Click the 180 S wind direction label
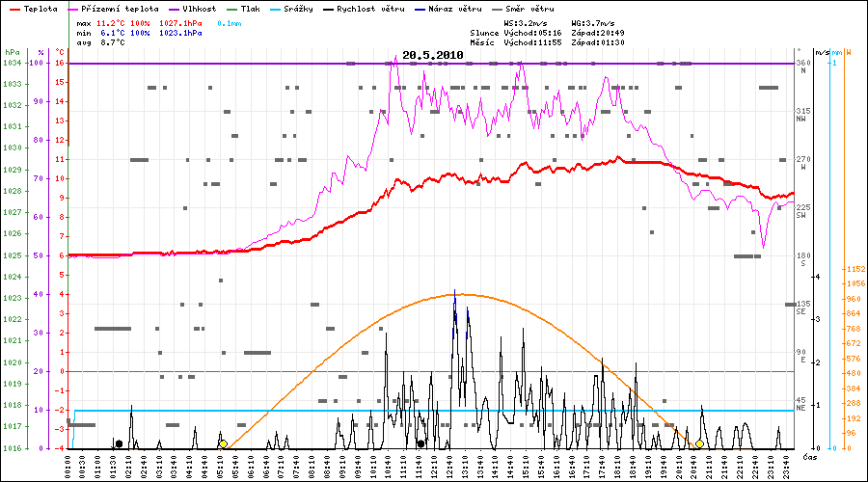 pos(803,259)
